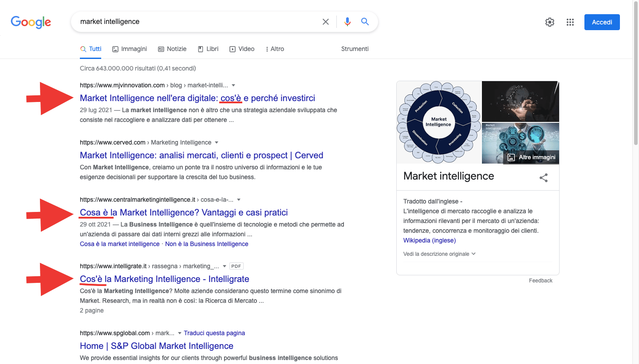This screenshot has height=364, width=639.
Task: Open the Google apps grid icon
Action: point(570,22)
